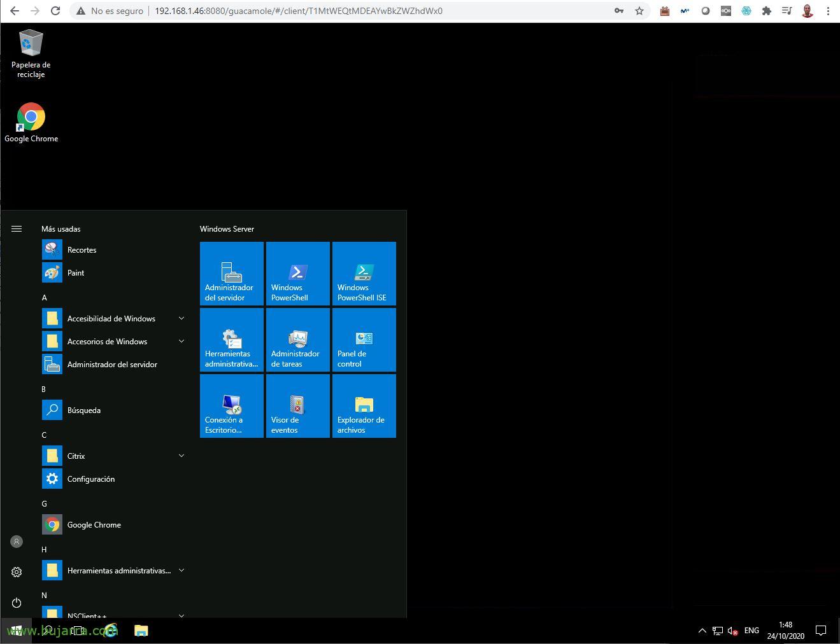Click the Chrome profile avatar
Image resolution: width=840 pixels, height=644 pixels.
click(807, 11)
